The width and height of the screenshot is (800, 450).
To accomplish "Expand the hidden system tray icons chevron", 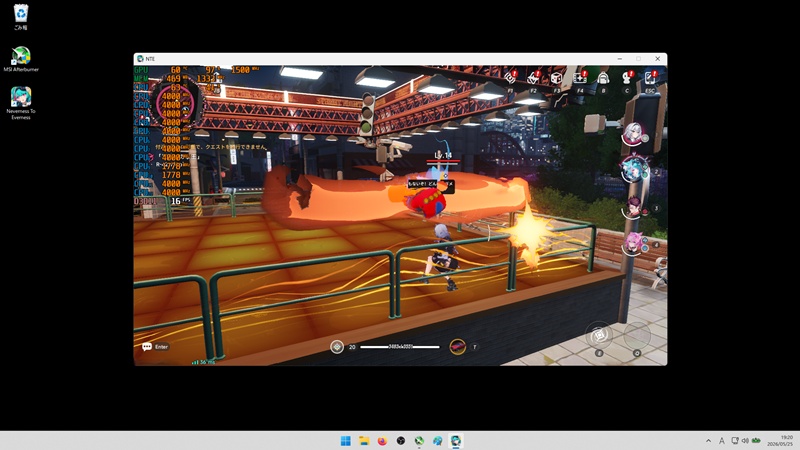I will [x=708, y=441].
